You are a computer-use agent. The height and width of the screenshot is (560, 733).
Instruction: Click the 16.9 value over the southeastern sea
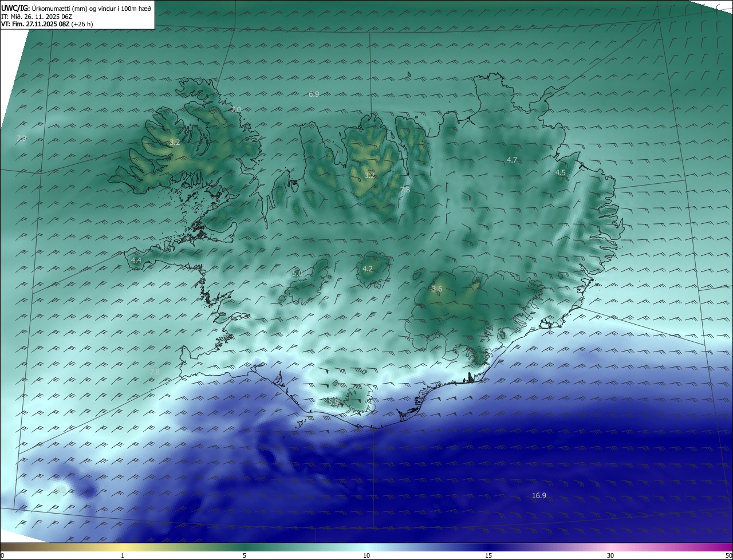[x=539, y=496]
